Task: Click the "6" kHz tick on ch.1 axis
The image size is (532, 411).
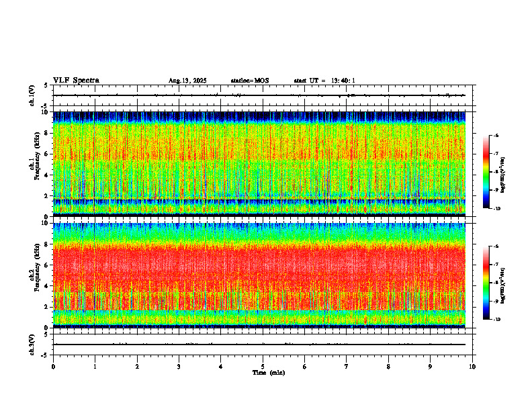Action: tap(46, 154)
